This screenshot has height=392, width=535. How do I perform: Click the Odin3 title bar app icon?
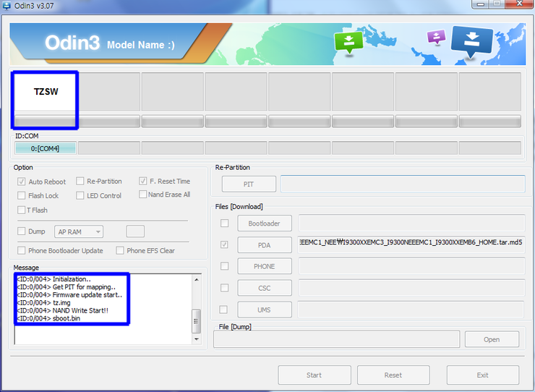pos(7,6)
